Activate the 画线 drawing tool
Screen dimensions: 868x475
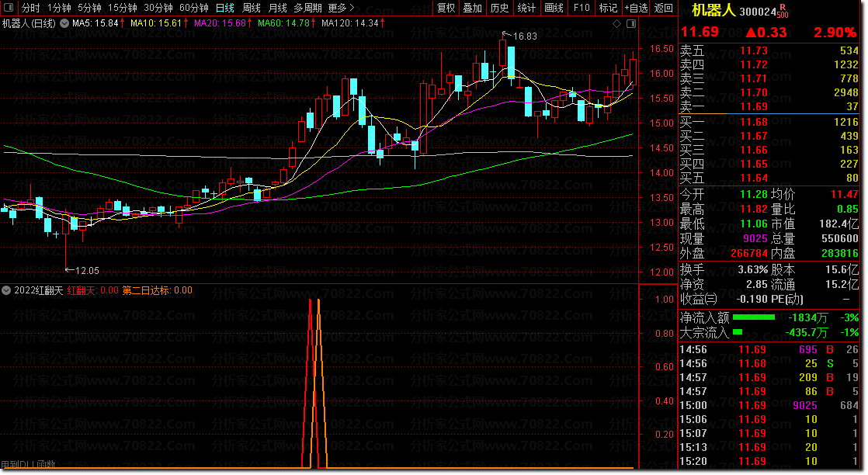click(554, 8)
